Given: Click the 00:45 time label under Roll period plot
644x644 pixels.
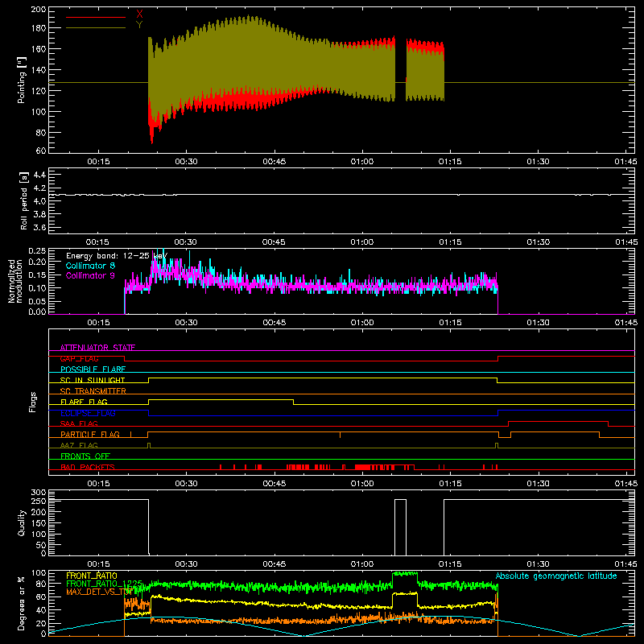Looking at the screenshot, I should 274,242.
